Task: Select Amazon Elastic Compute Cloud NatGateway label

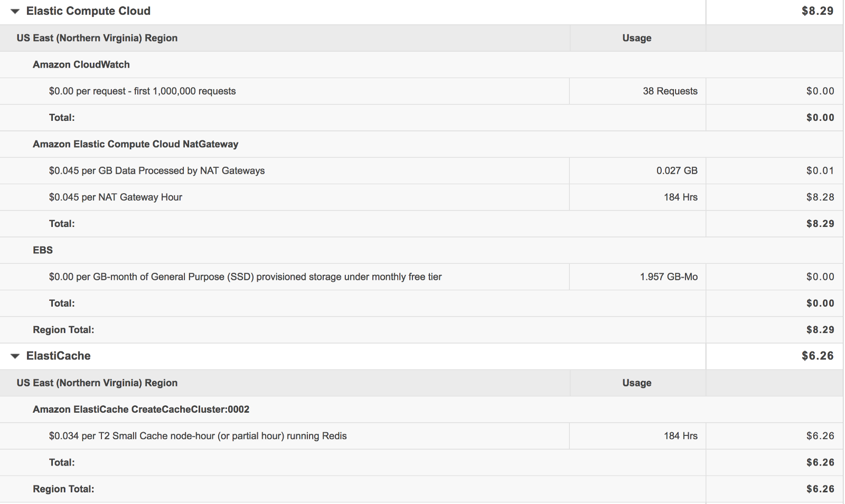Action: [x=135, y=144]
